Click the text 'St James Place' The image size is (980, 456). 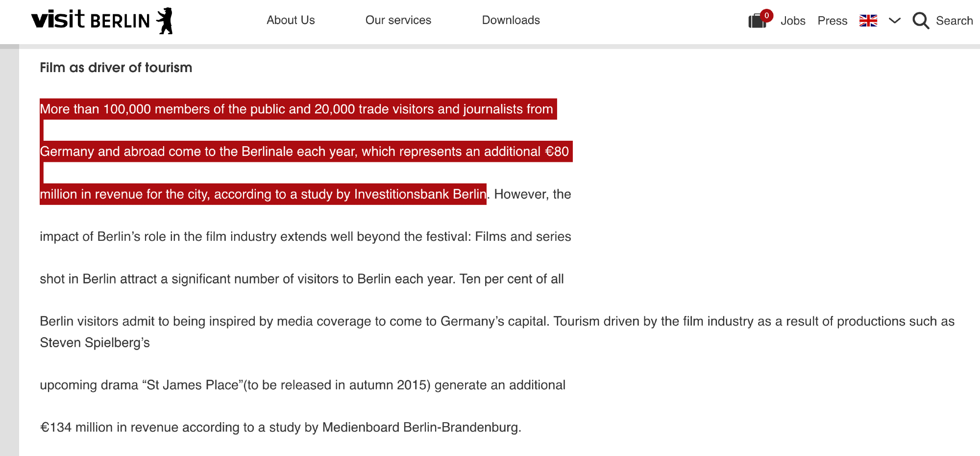pyautogui.click(x=193, y=385)
